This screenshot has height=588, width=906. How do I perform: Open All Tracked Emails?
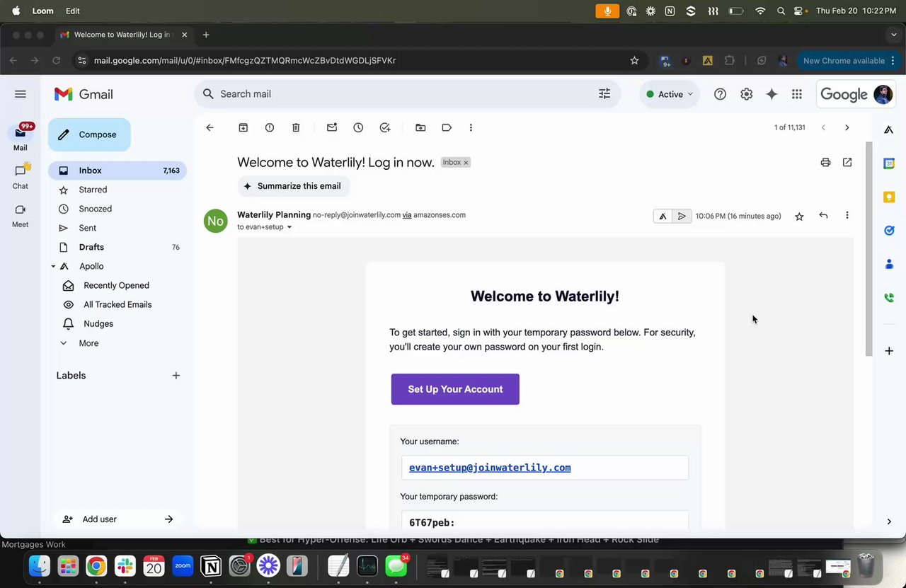[117, 304]
